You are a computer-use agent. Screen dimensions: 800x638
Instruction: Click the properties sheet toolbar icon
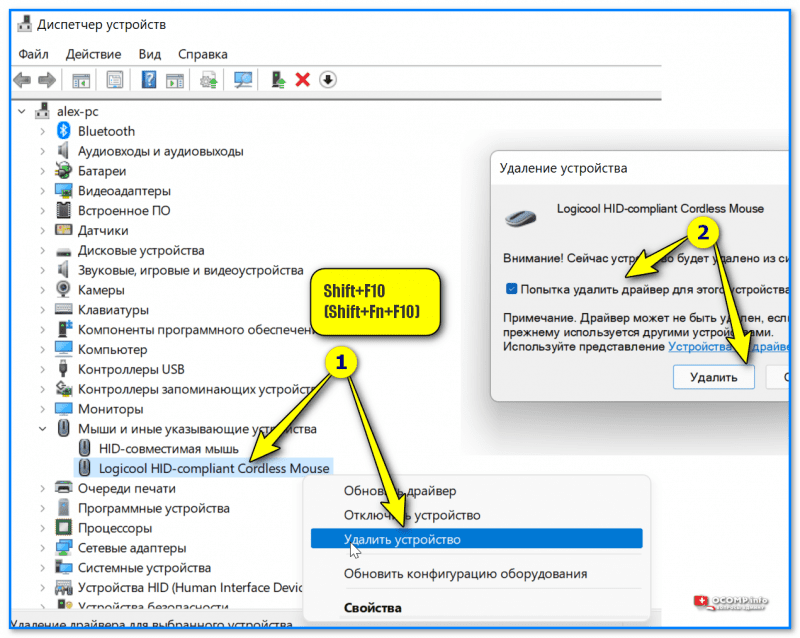point(115,80)
